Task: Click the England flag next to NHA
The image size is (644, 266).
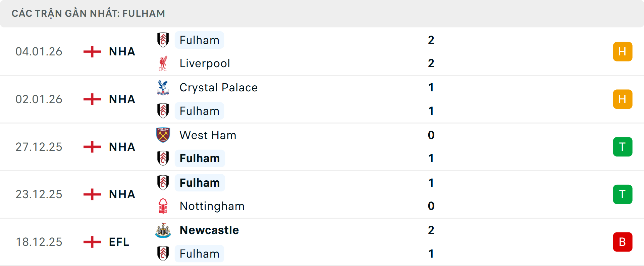Action: [x=92, y=51]
